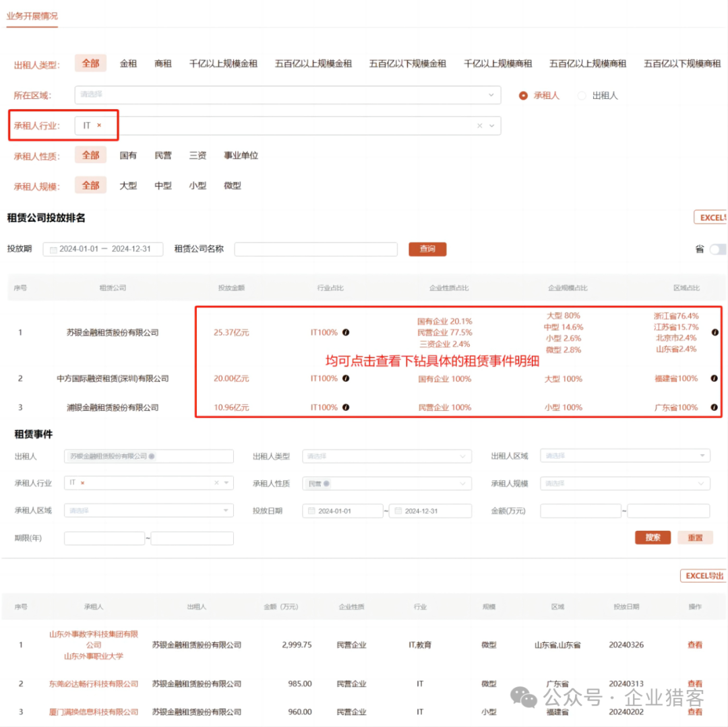Clear the 租赁事件 承租人行业 selection
Viewport: 728px width, 727px height.
(216, 483)
